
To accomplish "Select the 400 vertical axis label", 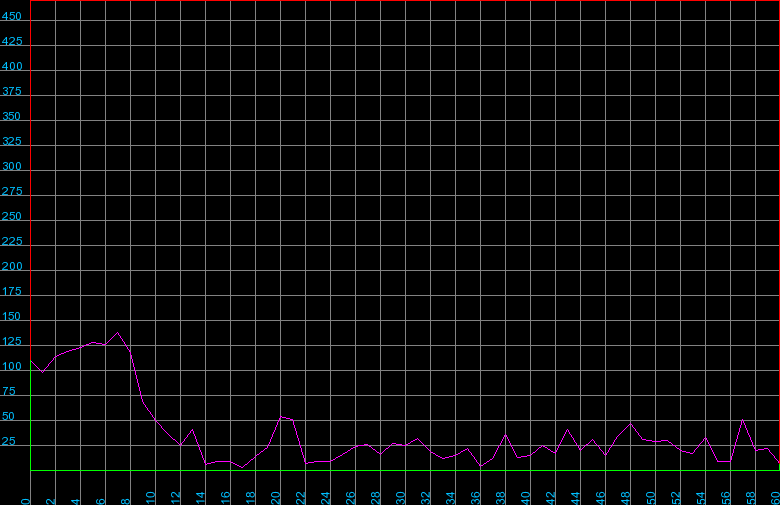I will click(x=12, y=66).
